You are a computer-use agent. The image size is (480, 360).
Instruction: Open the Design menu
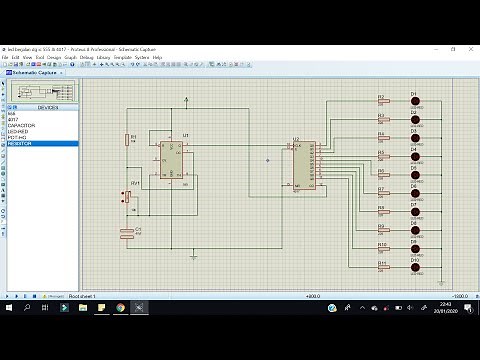tap(54, 57)
